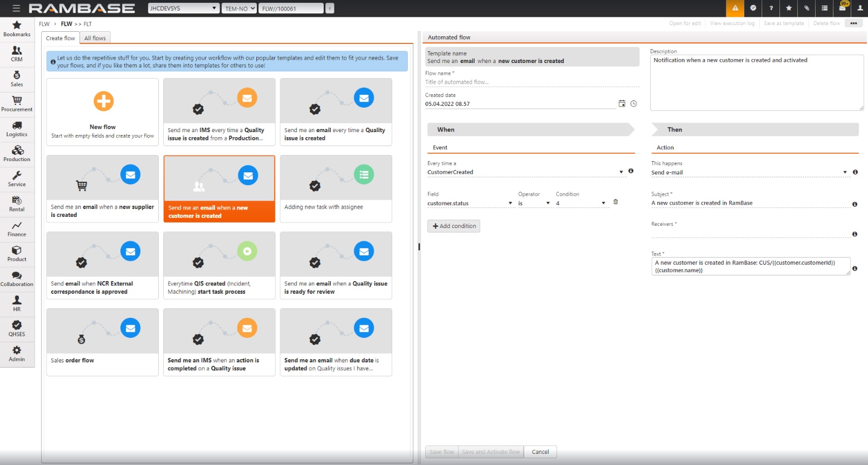
Task: Open the hamburger menu next to RamBase logo
Action: 16,8
